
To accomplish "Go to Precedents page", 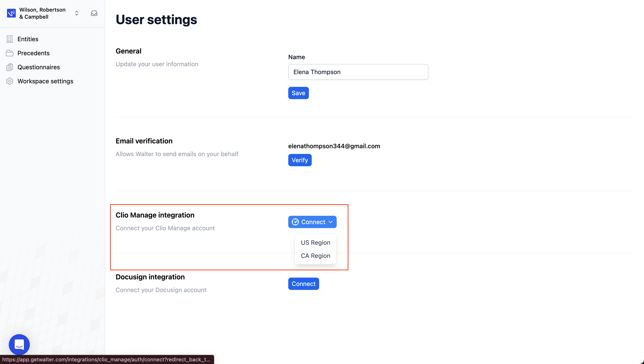I will click(x=34, y=53).
